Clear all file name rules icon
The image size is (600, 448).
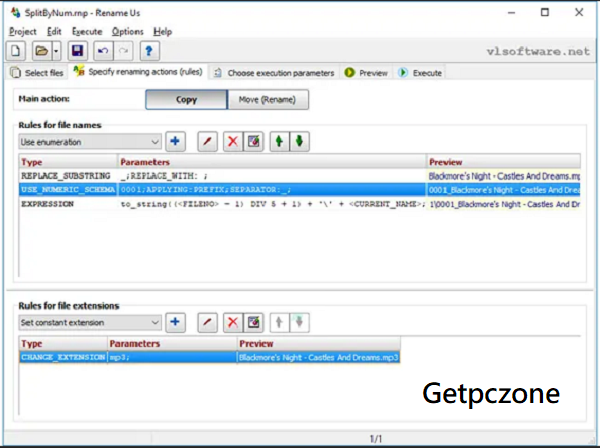[253, 142]
